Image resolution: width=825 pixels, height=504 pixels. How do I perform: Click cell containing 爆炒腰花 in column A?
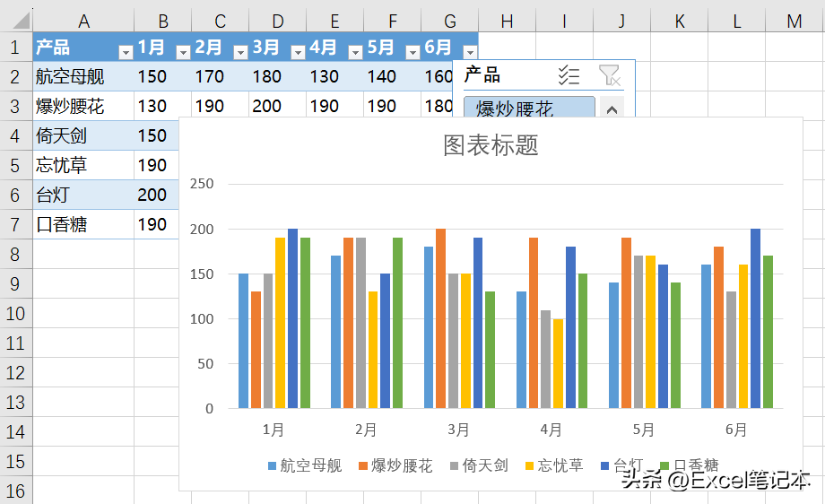[83, 107]
